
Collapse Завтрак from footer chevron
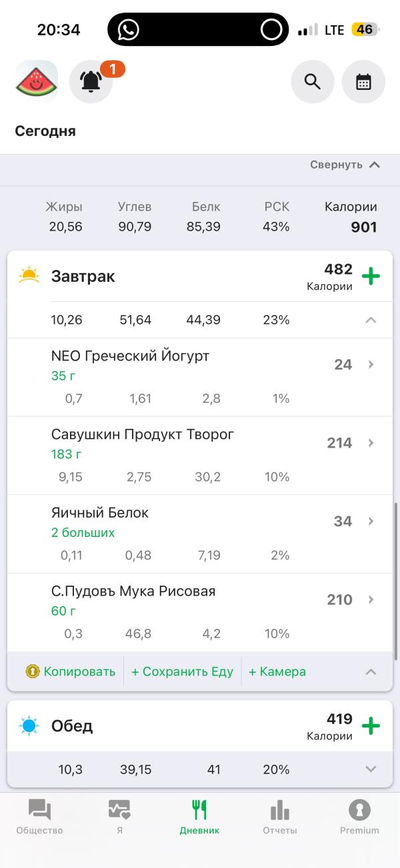coord(371,671)
